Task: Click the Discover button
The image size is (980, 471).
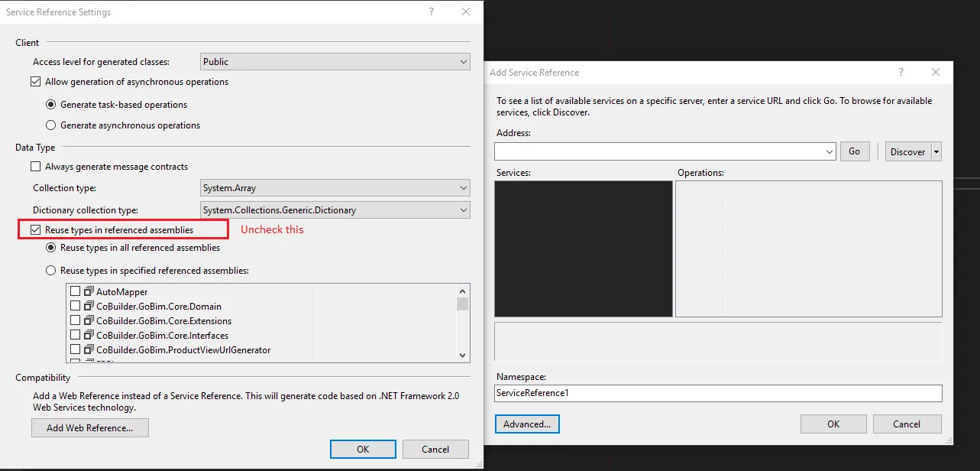Action: pyautogui.click(x=908, y=152)
